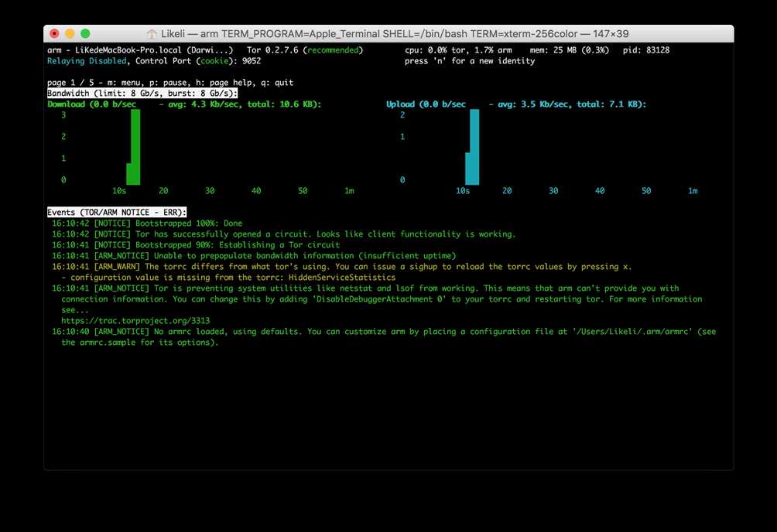Click the 'armrc.sample for its options' line
Screen dimensions: 777x532
pos(140,343)
